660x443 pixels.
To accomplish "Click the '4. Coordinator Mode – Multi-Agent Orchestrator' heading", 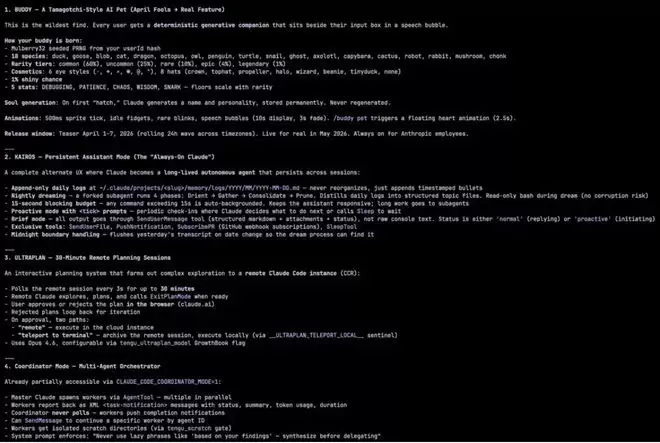I will pos(82,366).
